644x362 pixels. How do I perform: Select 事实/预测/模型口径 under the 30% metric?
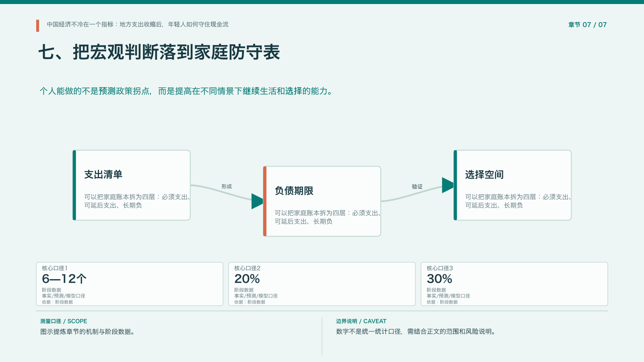pyautogui.click(x=448, y=296)
